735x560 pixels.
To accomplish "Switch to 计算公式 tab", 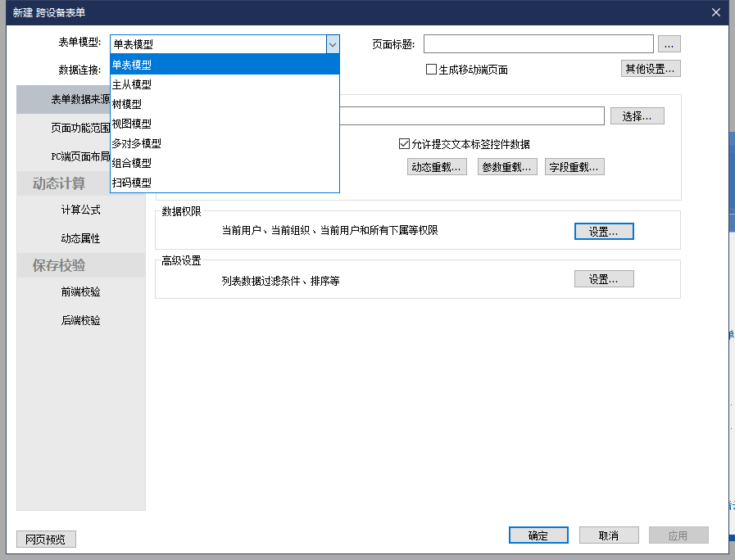I will (80, 210).
